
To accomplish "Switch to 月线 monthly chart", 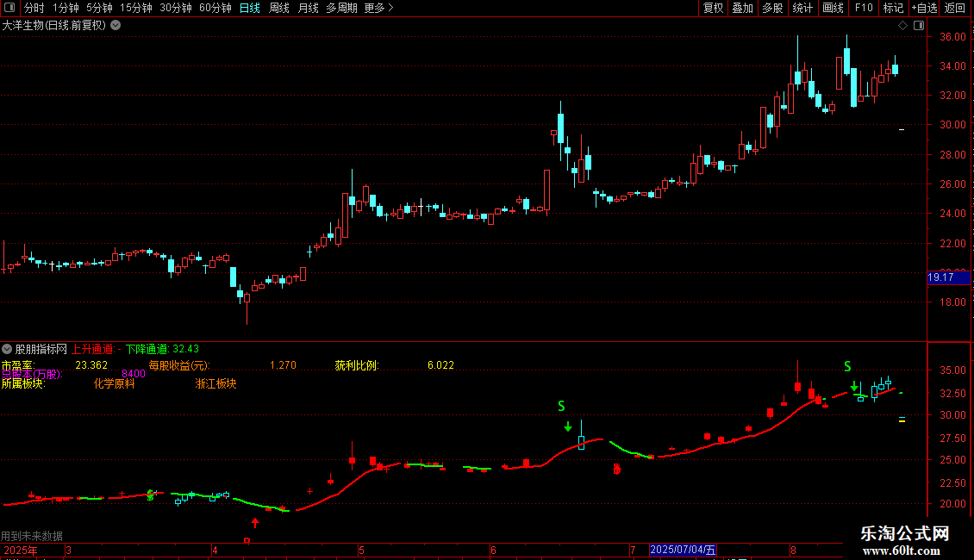I will (308, 8).
